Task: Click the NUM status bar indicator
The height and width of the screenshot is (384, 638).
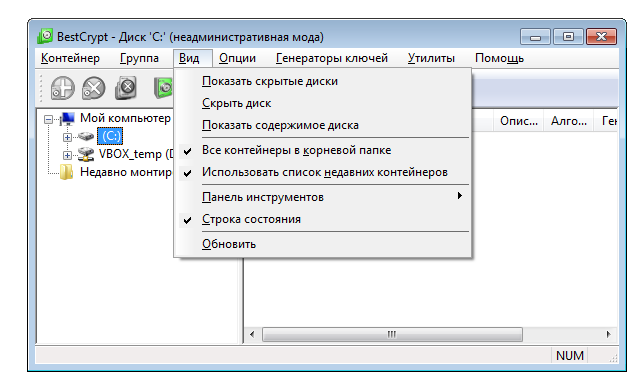Action: (570, 356)
